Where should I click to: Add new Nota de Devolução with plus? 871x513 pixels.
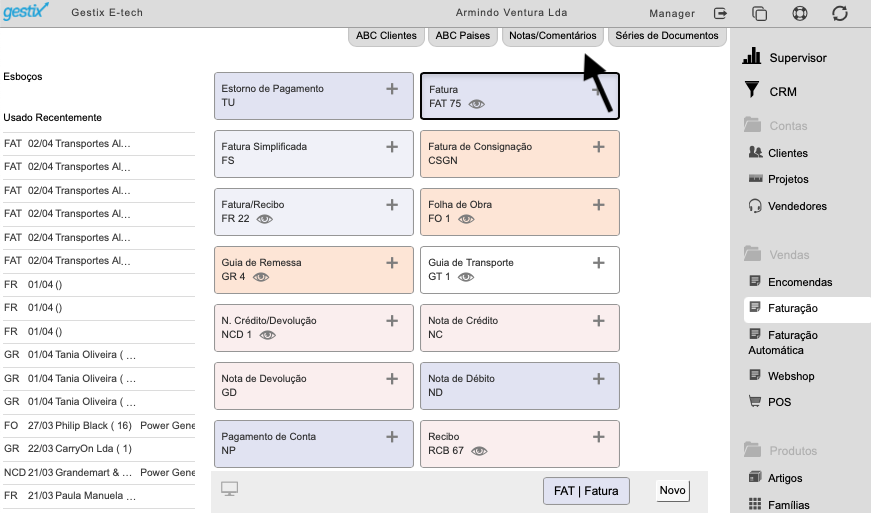click(x=392, y=379)
